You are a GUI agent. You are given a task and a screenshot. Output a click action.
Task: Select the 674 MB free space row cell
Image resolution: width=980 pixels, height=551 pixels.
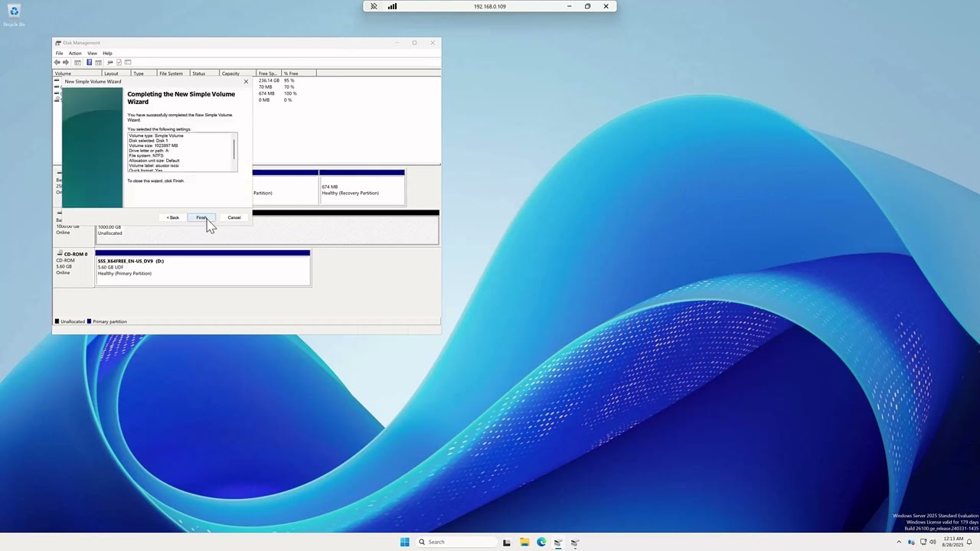[266, 93]
